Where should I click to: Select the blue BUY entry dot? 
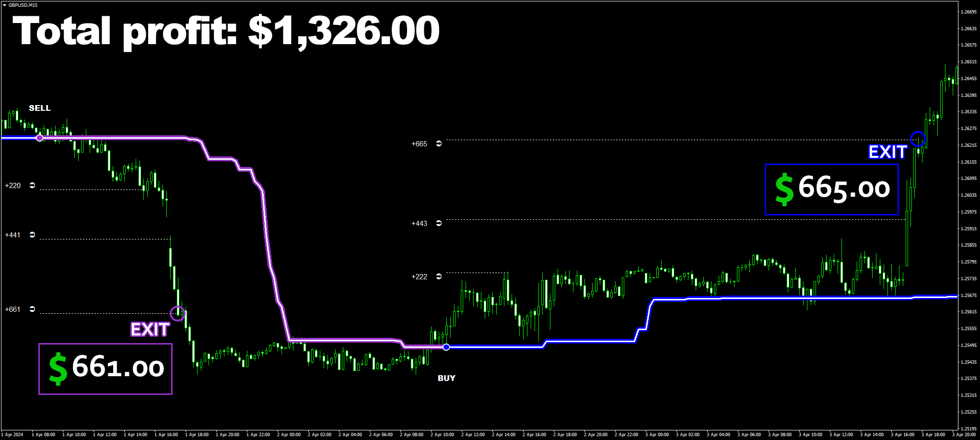point(446,347)
